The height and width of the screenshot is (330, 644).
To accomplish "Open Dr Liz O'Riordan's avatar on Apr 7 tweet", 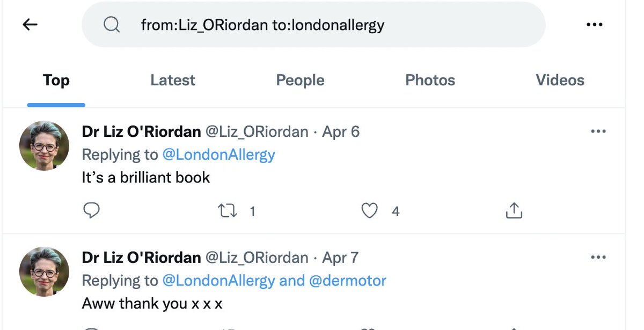I will pos(45,272).
